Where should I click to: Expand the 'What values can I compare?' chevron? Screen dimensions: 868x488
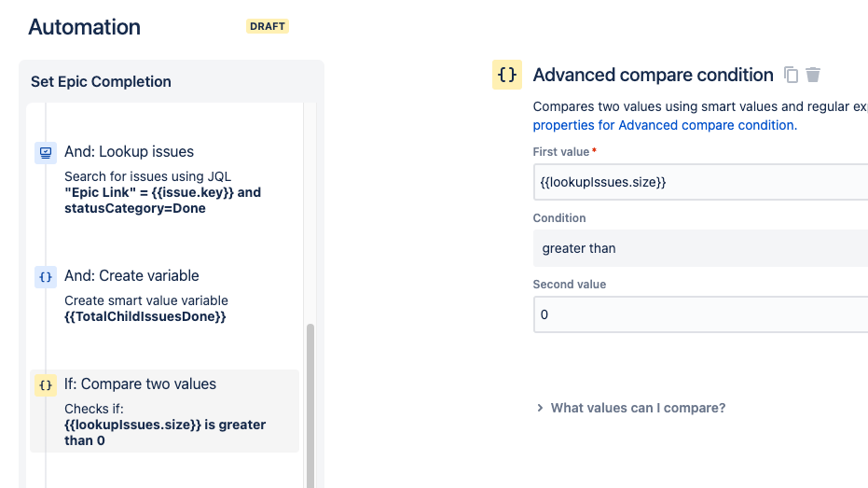point(540,408)
